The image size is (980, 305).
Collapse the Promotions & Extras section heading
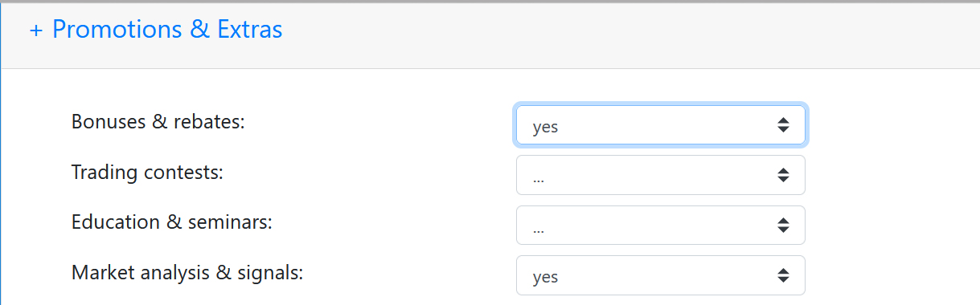[156, 30]
